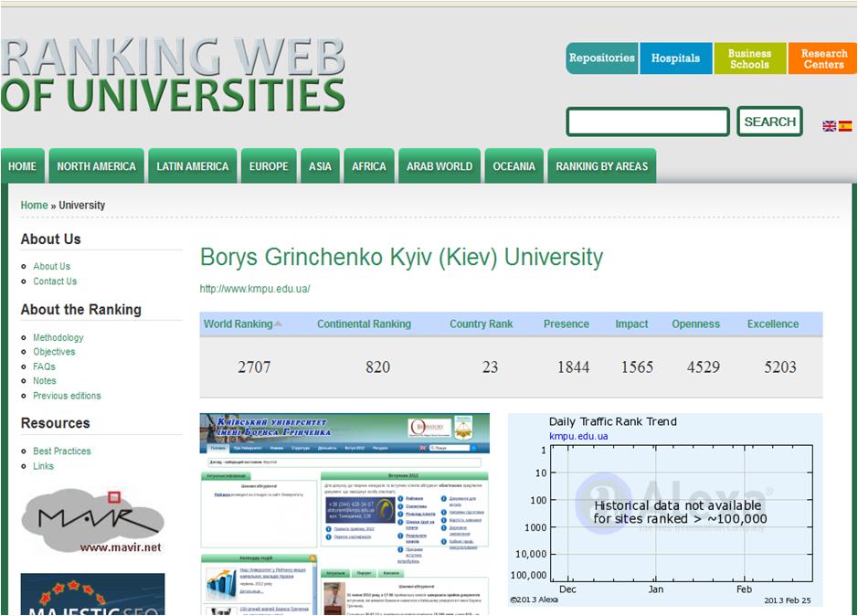
Task: Switch site language to Spanish flag
Action: pyautogui.click(x=845, y=126)
